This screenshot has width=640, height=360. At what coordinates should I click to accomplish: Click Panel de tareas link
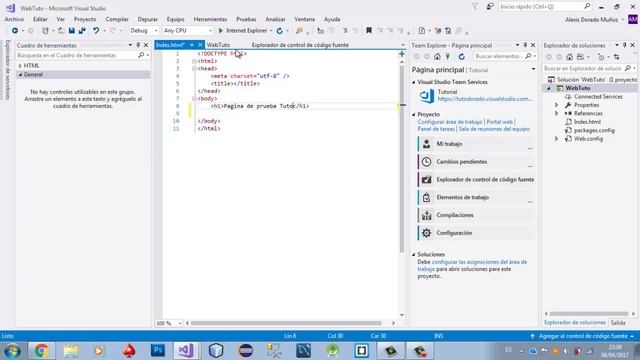coord(436,129)
